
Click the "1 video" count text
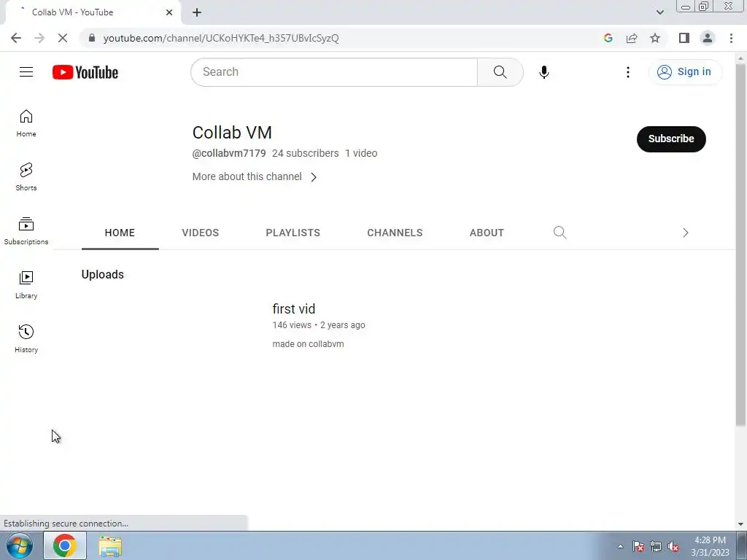pos(361,153)
